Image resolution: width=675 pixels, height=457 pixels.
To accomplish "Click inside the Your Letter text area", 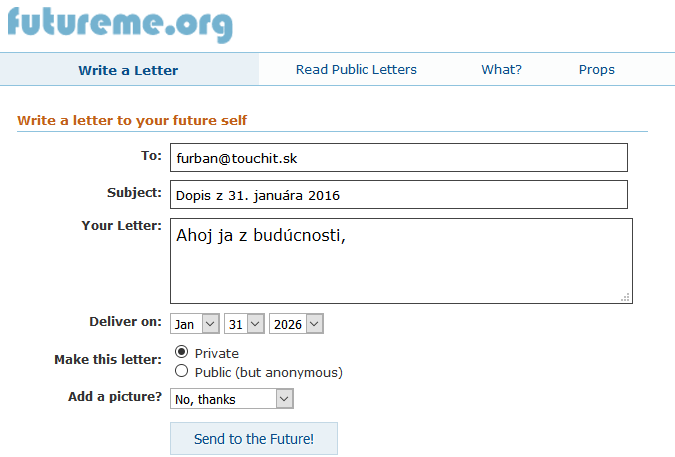I will click(400, 260).
